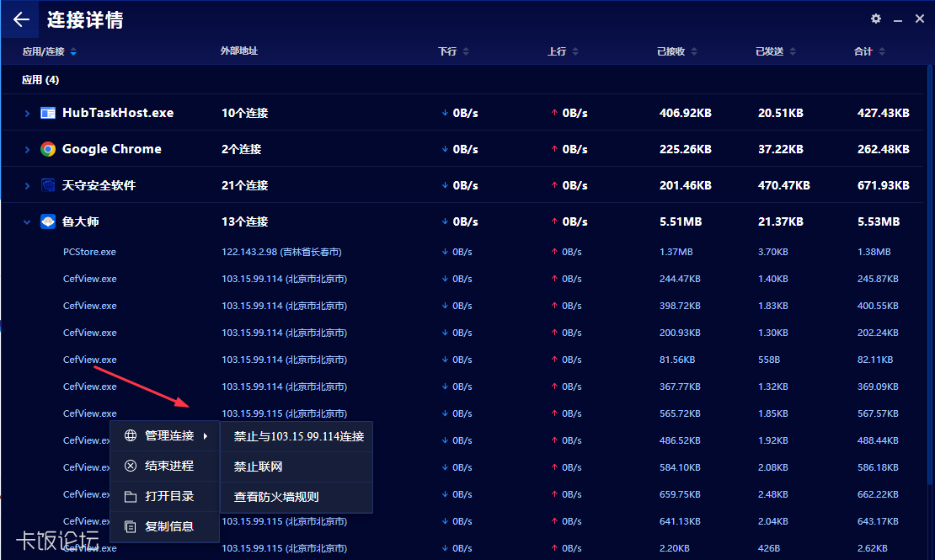Click the 671.93KB total value
This screenshot has width=935, height=560.
(883, 185)
